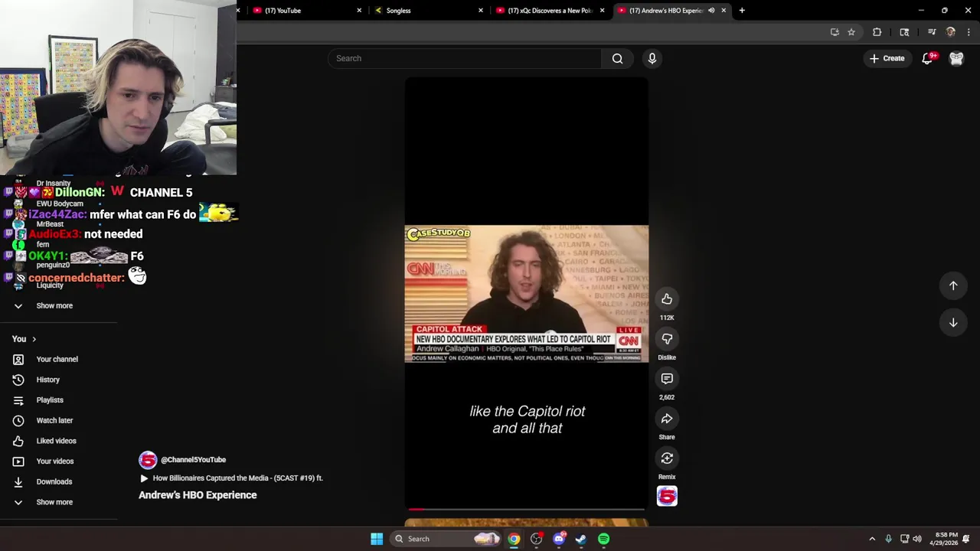Start voice search with the microphone icon
The height and width of the screenshot is (551, 980).
[652, 58]
